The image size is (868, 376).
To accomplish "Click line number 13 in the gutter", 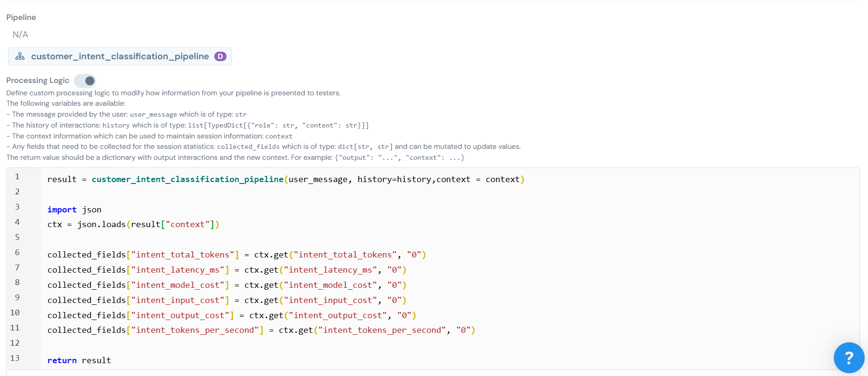I will [15, 358].
